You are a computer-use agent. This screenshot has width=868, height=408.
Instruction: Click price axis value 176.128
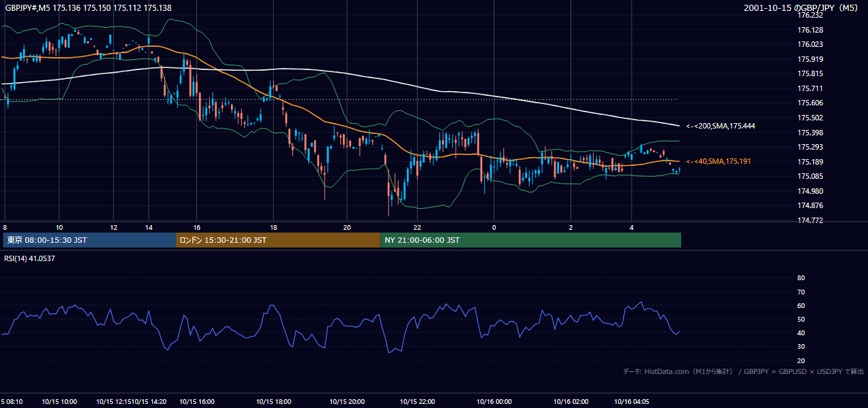pos(810,30)
